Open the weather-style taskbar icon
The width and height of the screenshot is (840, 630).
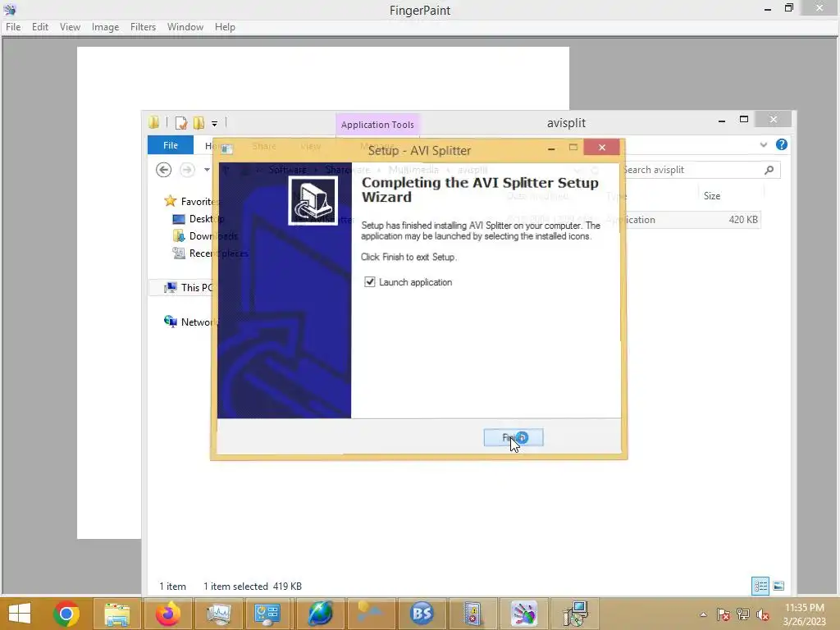coord(371,614)
